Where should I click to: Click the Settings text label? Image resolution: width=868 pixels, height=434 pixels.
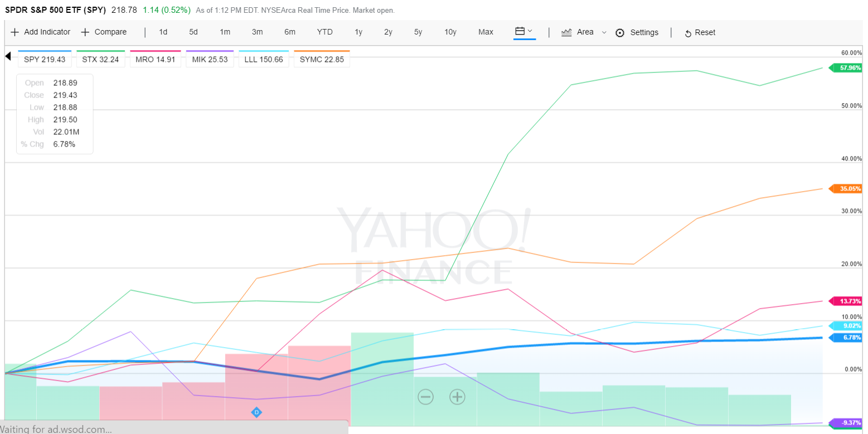click(x=644, y=32)
